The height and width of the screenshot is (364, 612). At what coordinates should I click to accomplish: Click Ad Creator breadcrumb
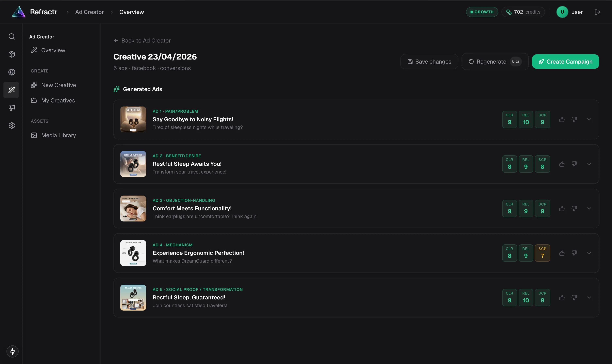click(x=89, y=12)
